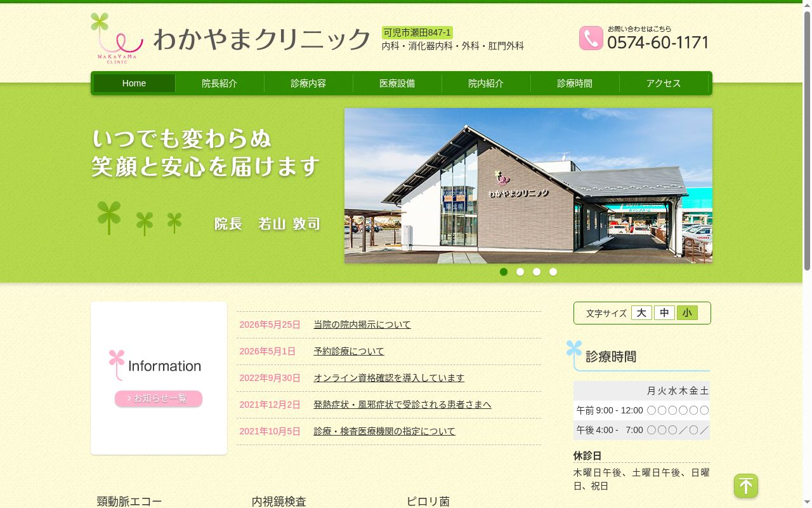The image size is (812, 508).
Task: Click the 午前 9:00 - 12:00 row
Action: (x=641, y=411)
